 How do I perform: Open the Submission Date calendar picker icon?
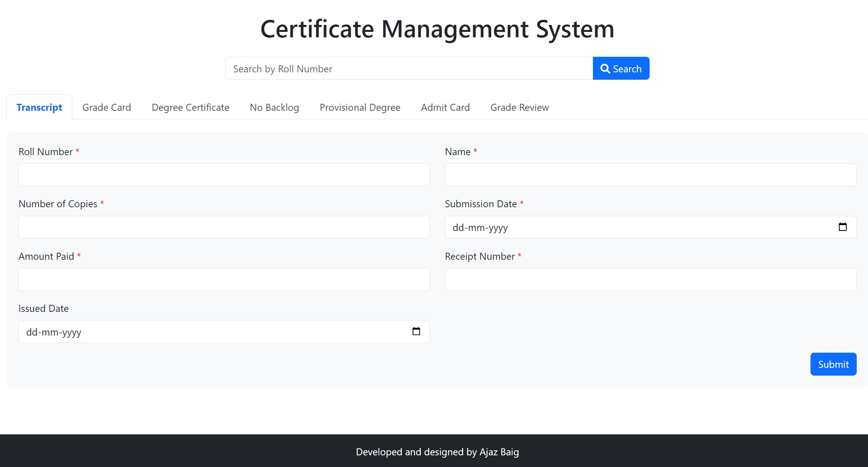click(x=843, y=227)
